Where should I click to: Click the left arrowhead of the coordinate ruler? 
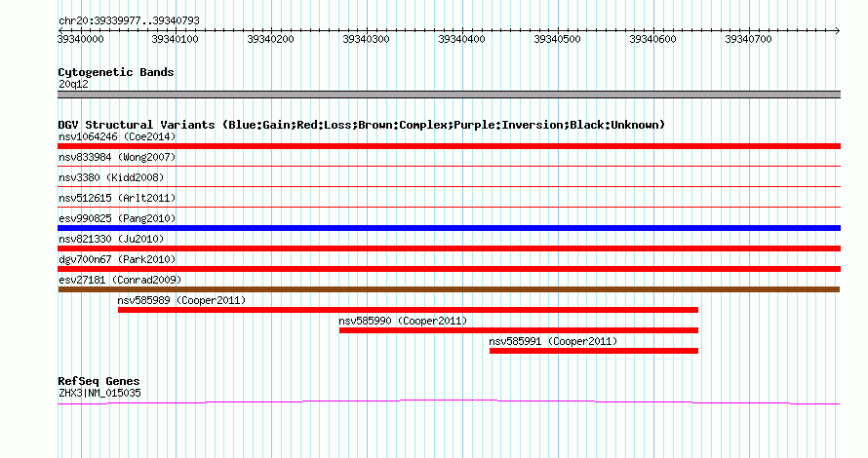point(60,30)
